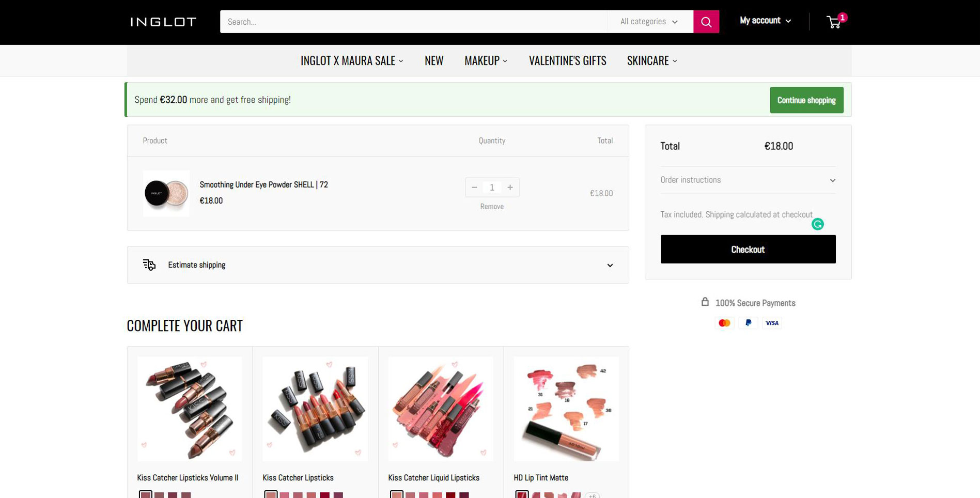Image resolution: width=980 pixels, height=498 pixels.
Task: Decrease quantity with the minus button
Action: click(474, 188)
